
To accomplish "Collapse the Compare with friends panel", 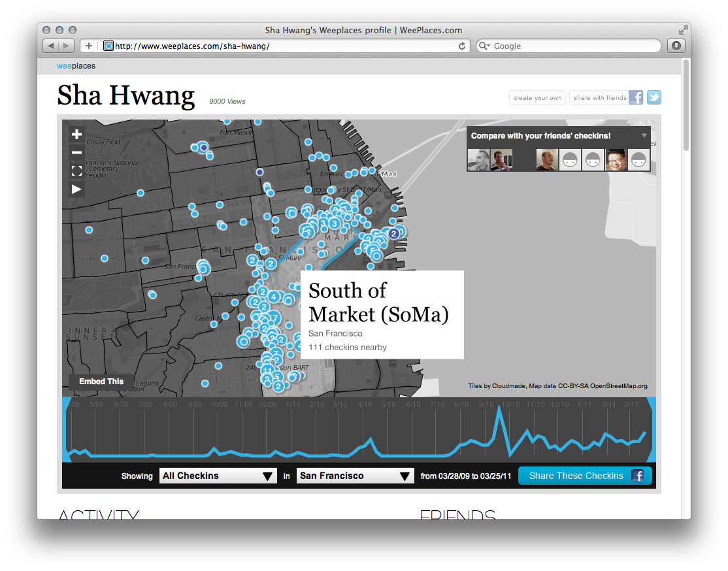I will coord(646,136).
